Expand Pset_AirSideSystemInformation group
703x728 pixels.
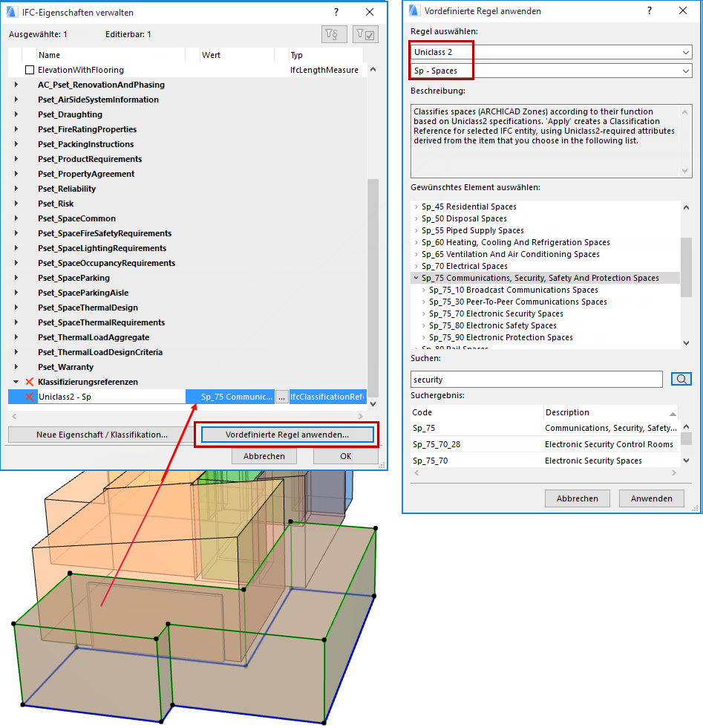click(x=16, y=100)
